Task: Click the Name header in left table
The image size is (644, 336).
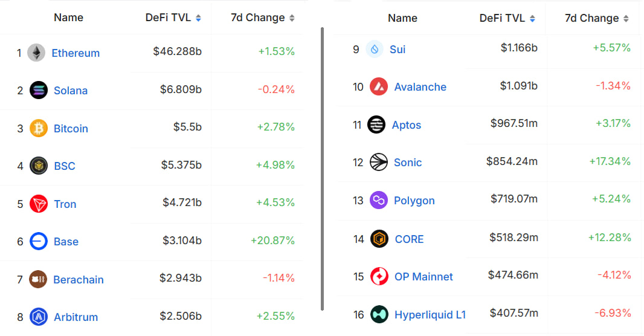Action: tap(68, 18)
